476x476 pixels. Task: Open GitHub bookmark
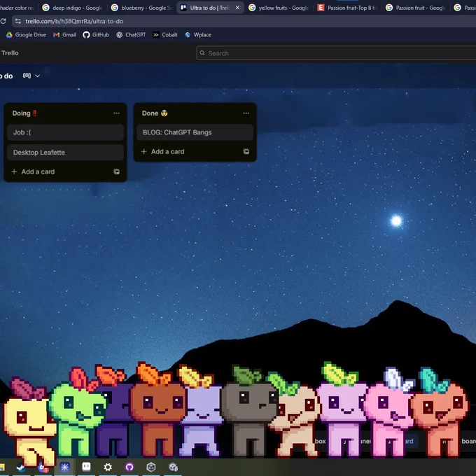[96, 35]
